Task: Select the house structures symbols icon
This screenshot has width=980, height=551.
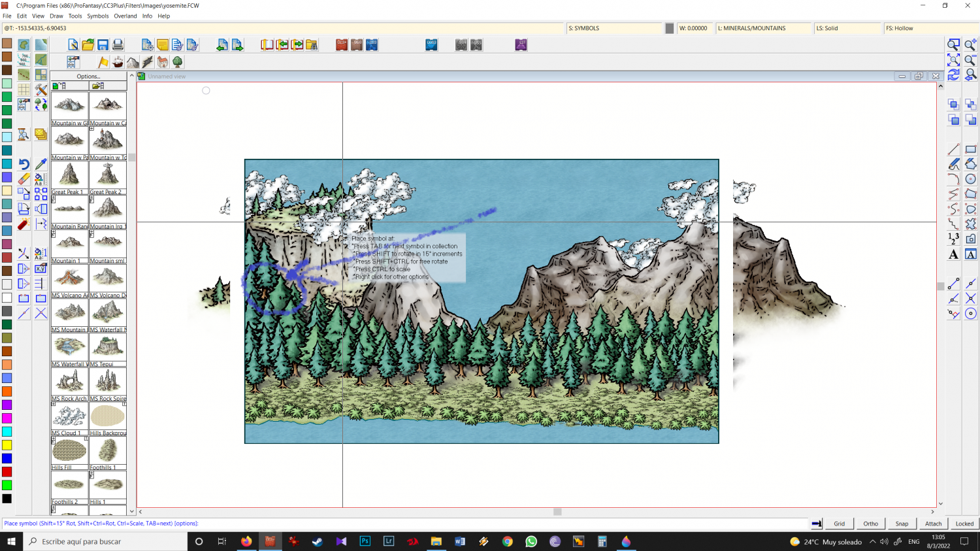Action: [x=163, y=61]
